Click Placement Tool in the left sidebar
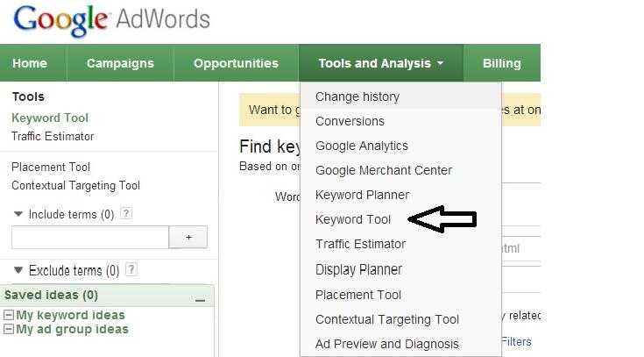644x357 pixels. point(51,167)
